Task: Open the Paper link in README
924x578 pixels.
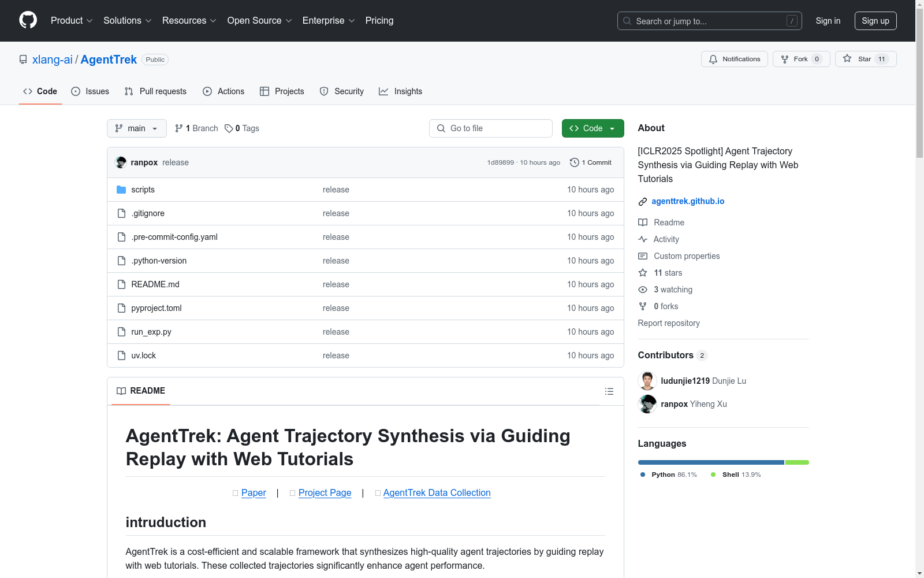Action: [254, 492]
